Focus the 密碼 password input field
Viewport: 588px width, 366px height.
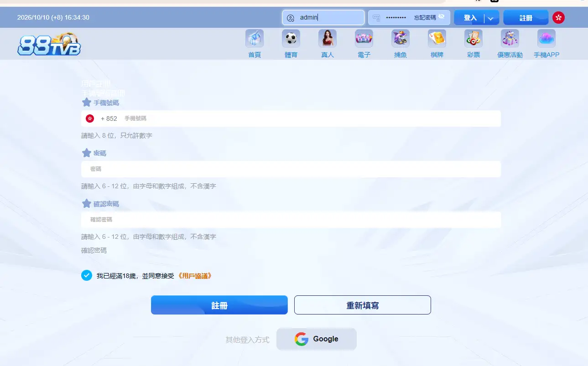pos(291,169)
